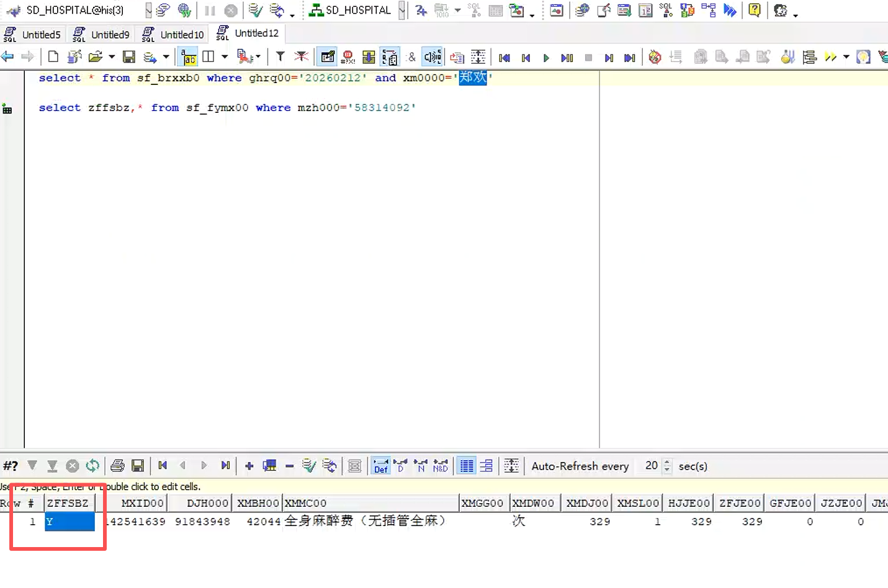
Task: Click the ZFFSBZ column header
Action: point(68,503)
